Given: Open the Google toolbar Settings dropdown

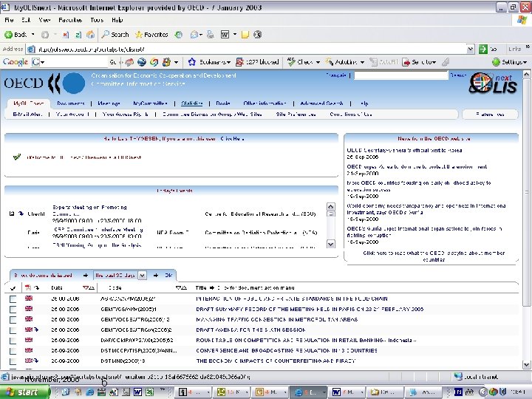Looking at the screenshot, I should 511,62.
